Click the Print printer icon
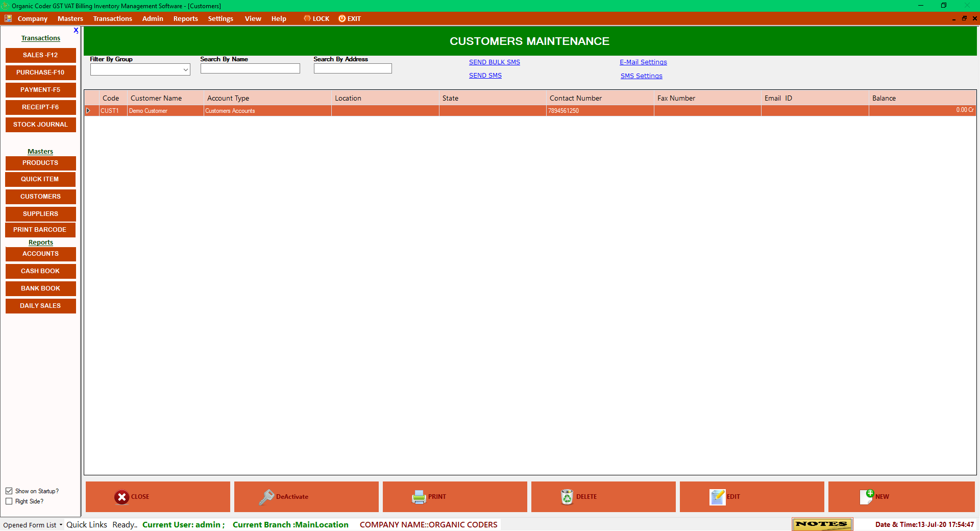Screen dimensions: 980x531 418,497
